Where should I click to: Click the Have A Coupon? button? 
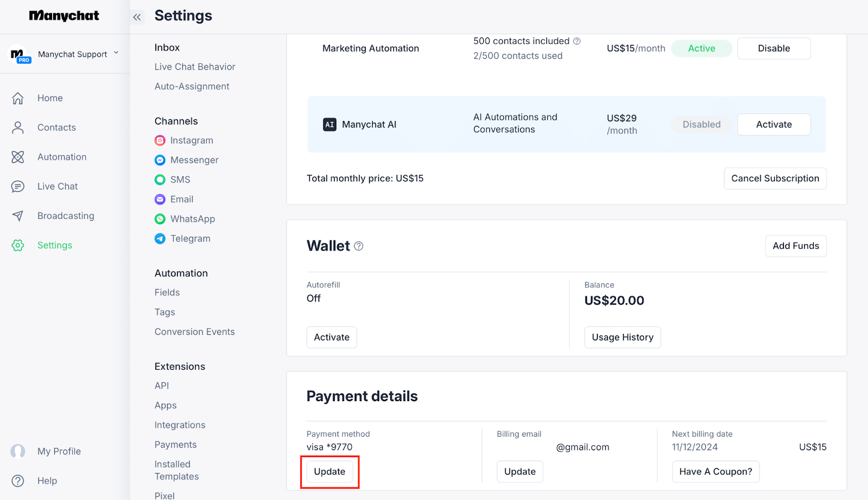coord(716,472)
